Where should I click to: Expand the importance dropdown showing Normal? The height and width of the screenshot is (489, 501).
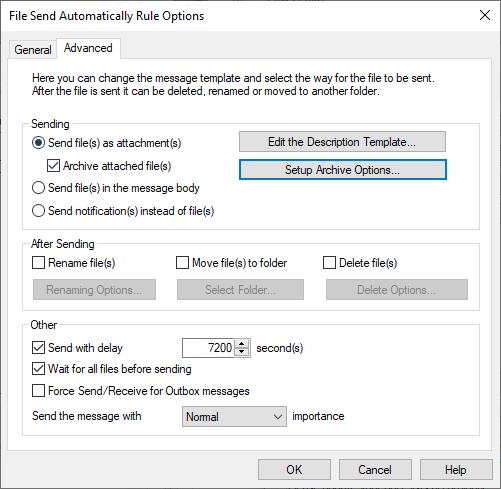point(234,416)
